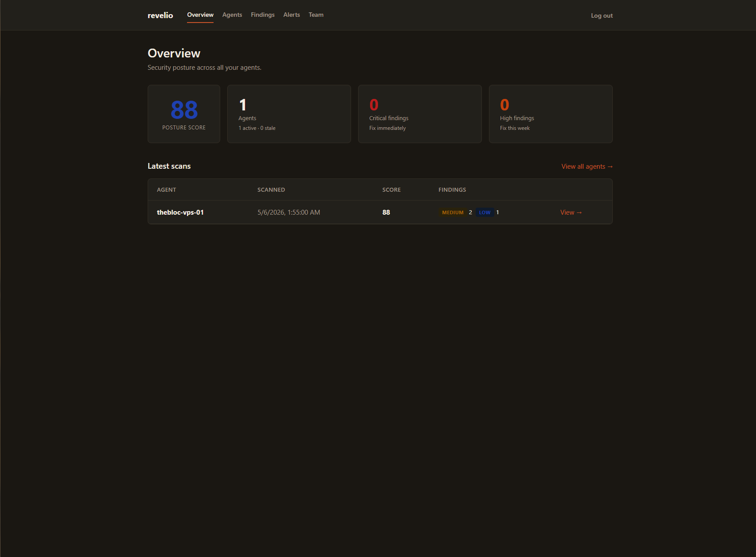756x557 pixels.
Task: Click the revelio logo
Action: (x=160, y=15)
